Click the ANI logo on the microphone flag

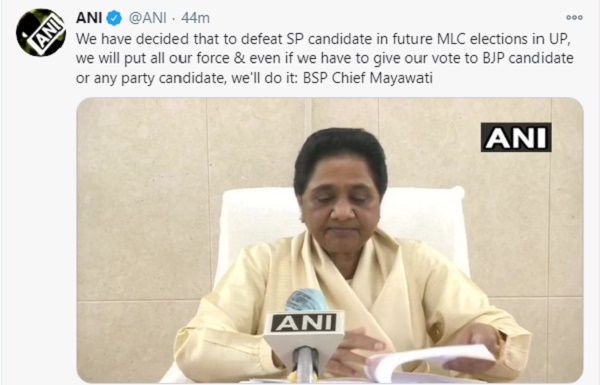303,323
